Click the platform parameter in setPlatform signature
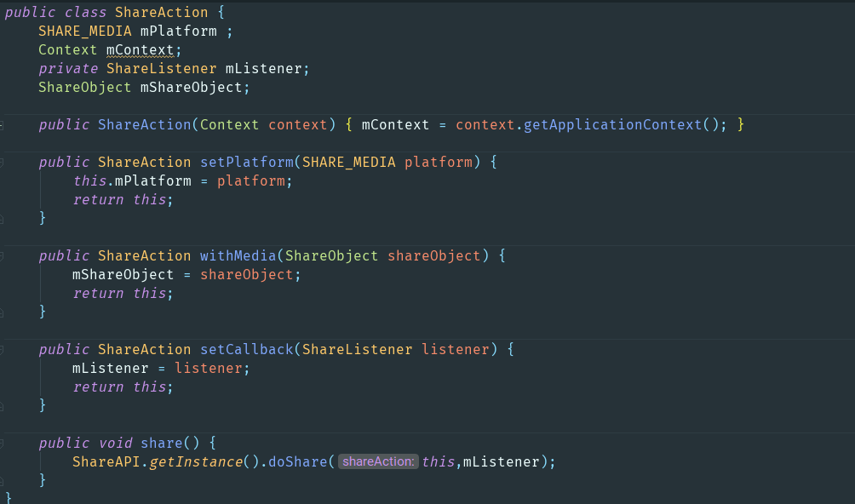Screen dimensions: 855x504 click(439, 163)
